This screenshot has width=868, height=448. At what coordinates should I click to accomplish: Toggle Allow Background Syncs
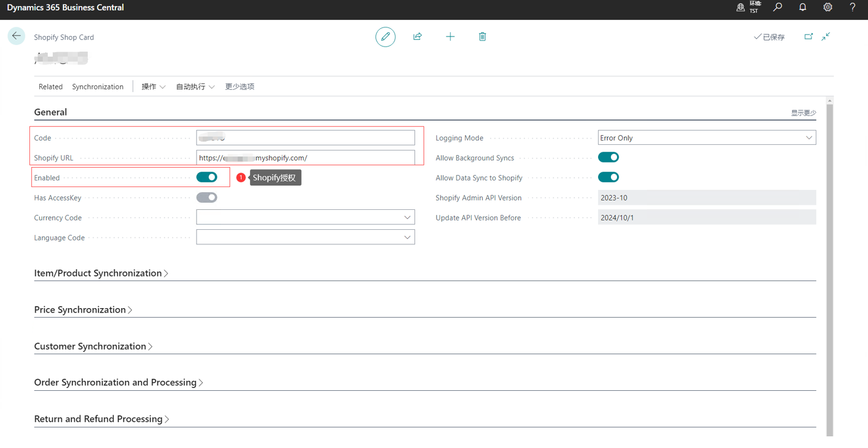coord(608,157)
